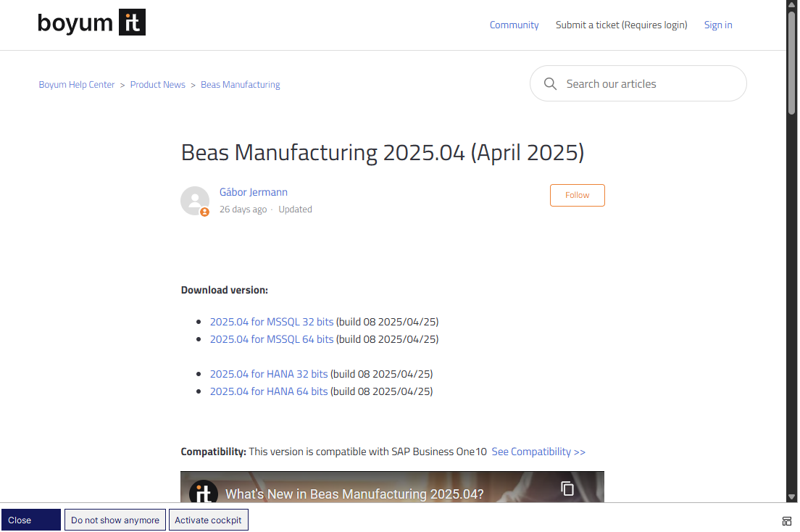Go to Boyum Help Center breadcrumb
The height and width of the screenshot is (532, 800).
[77, 85]
